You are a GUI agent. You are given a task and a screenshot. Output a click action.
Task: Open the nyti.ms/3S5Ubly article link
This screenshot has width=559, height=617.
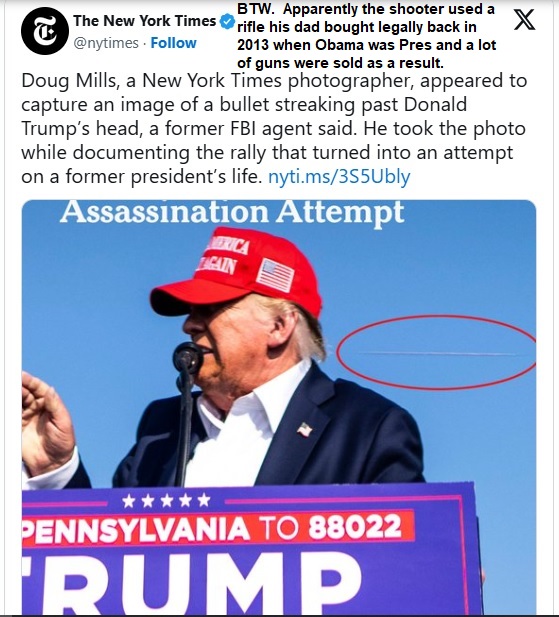click(x=339, y=177)
